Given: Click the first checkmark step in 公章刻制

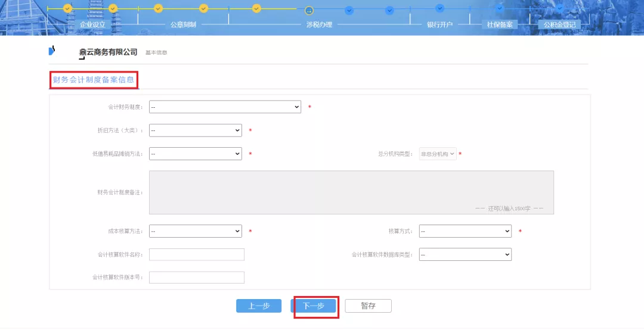Looking at the screenshot, I should 158,8.
